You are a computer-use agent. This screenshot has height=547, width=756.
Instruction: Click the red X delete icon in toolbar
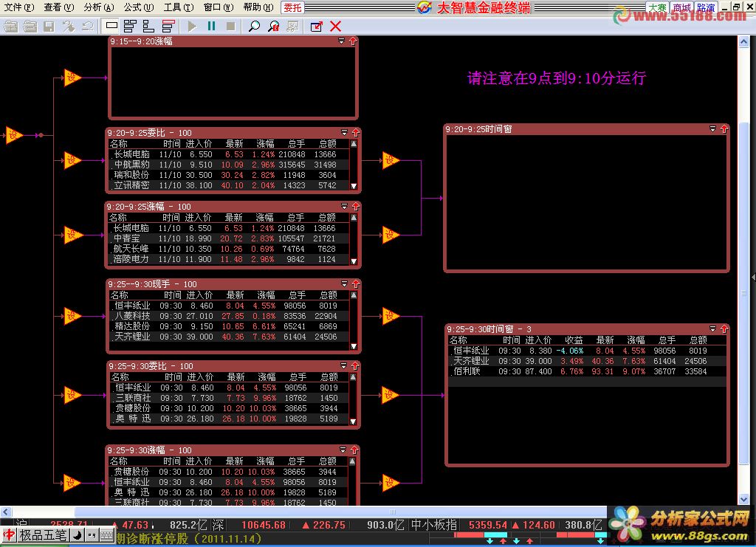336,26
